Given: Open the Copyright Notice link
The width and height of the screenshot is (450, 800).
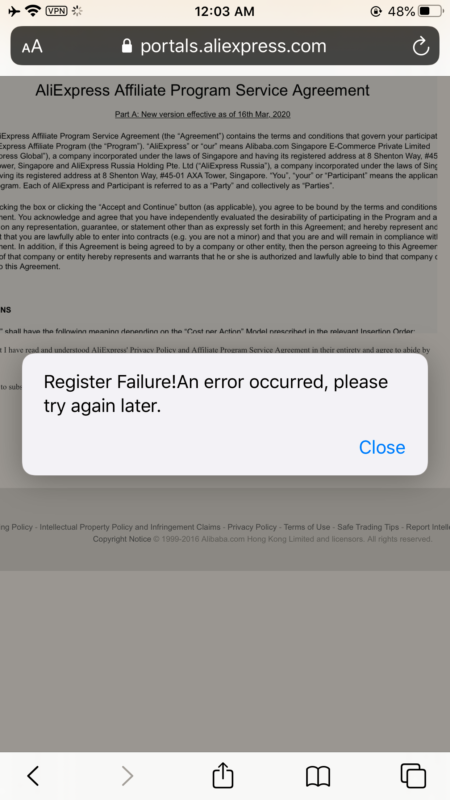Looking at the screenshot, I should click(122, 539).
